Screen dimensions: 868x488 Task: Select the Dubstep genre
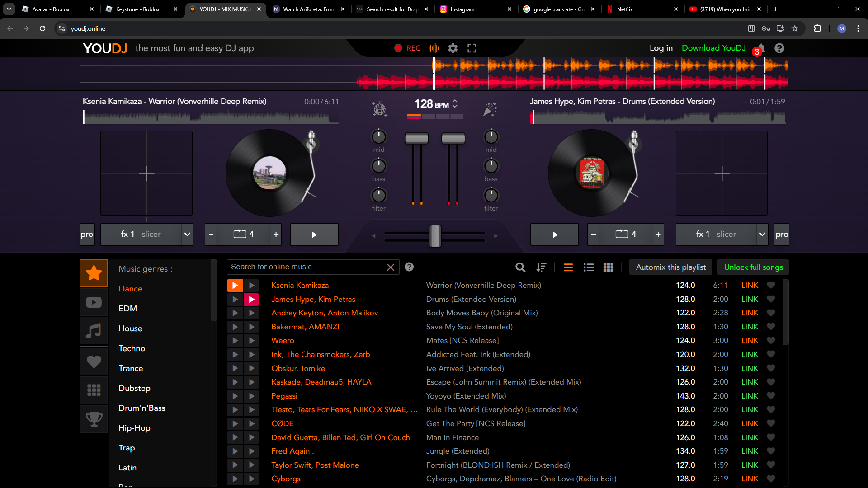coord(134,388)
